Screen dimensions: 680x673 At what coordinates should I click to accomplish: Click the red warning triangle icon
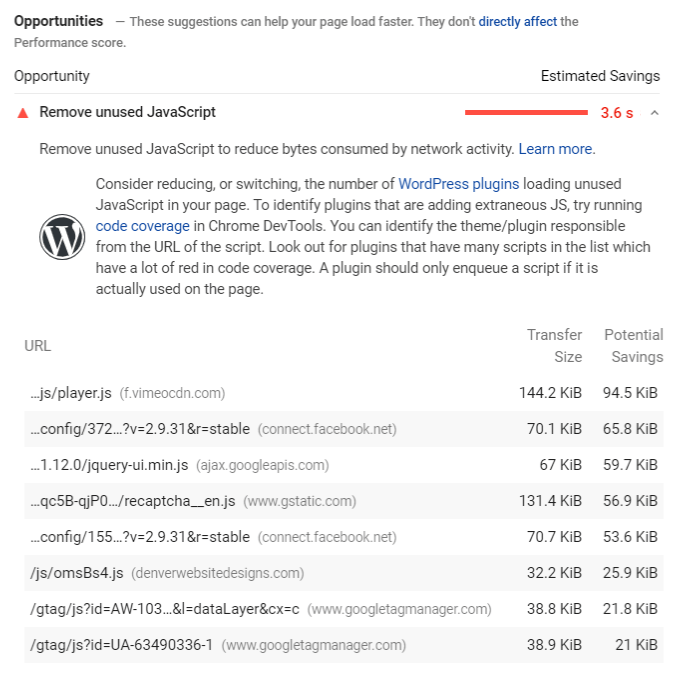pyautogui.click(x=23, y=113)
